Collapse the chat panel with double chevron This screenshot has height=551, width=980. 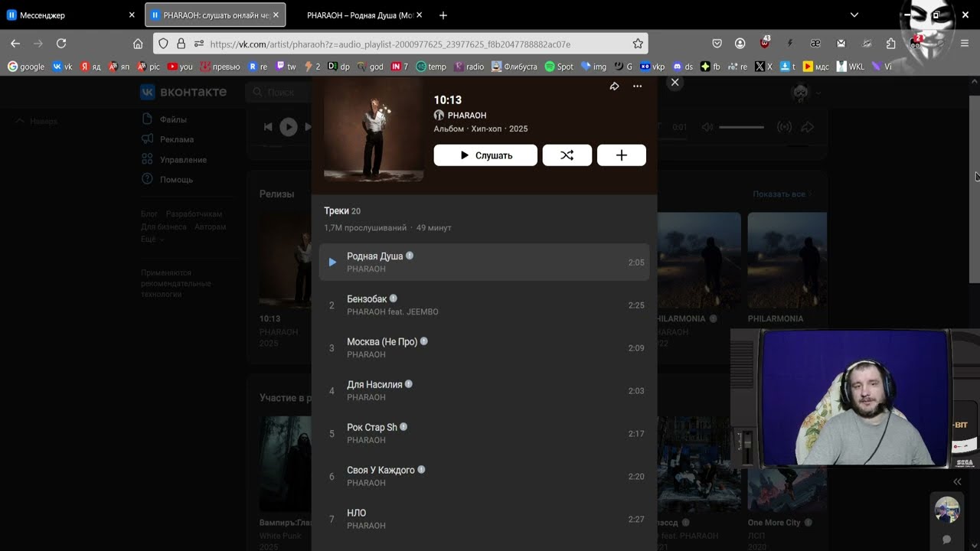(957, 481)
